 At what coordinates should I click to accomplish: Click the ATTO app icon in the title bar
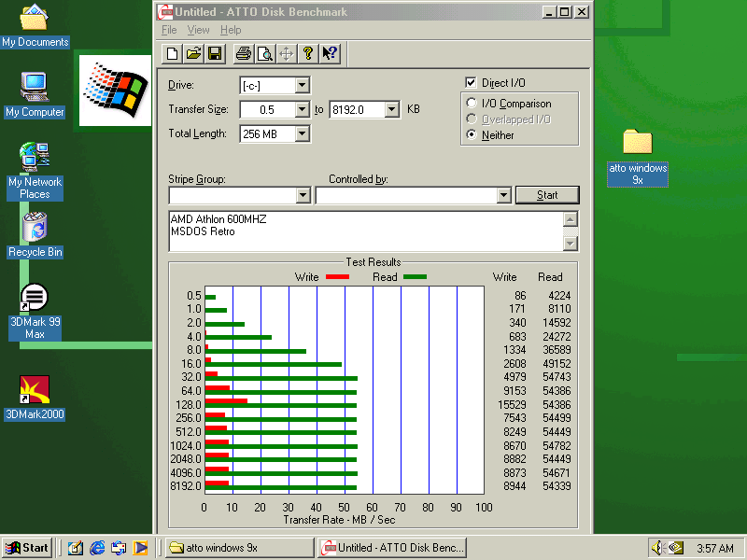point(165,12)
